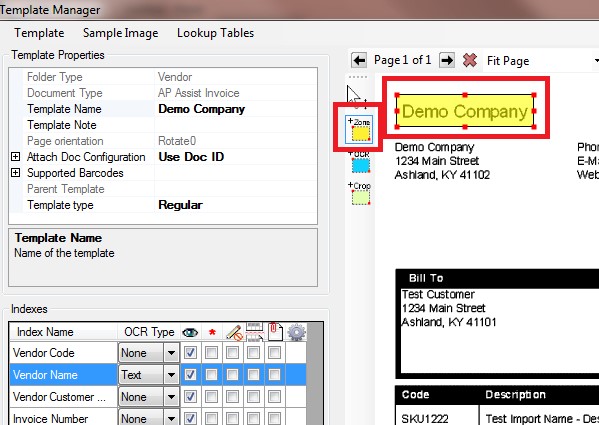Screen dimensions: 599x425
Task: Uncheck the Invoice Number visible checkbox
Action: pos(190,419)
